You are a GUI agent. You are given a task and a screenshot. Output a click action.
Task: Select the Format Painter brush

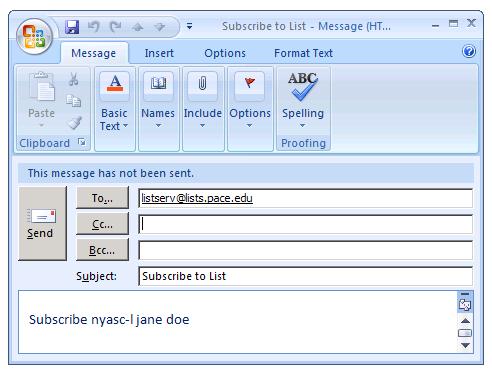74,122
